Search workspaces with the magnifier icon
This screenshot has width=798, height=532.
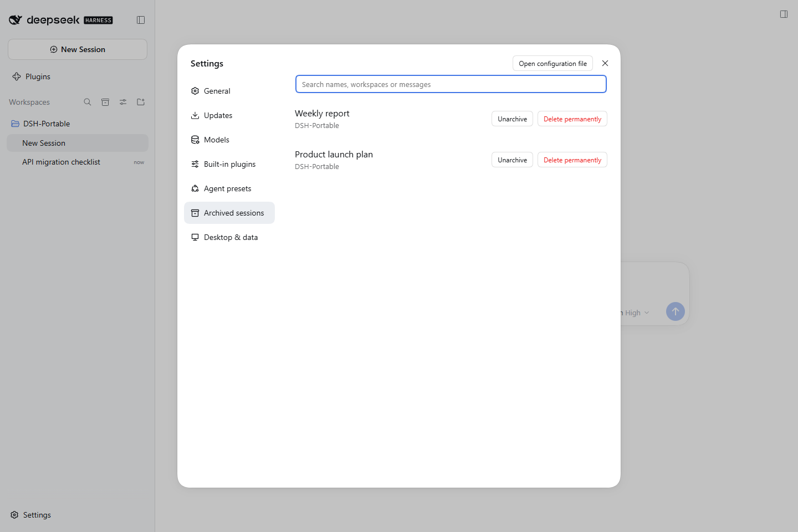click(x=88, y=102)
